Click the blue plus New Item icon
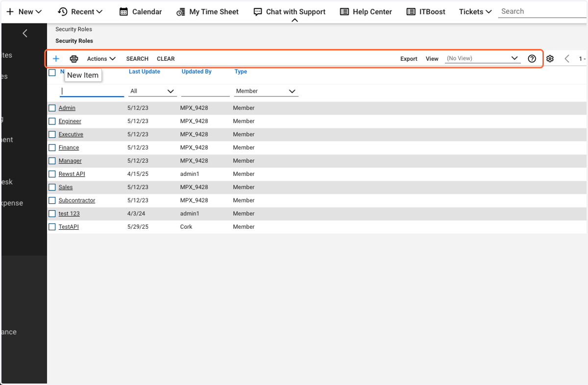Viewport: 588px width, 385px height. coord(56,59)
